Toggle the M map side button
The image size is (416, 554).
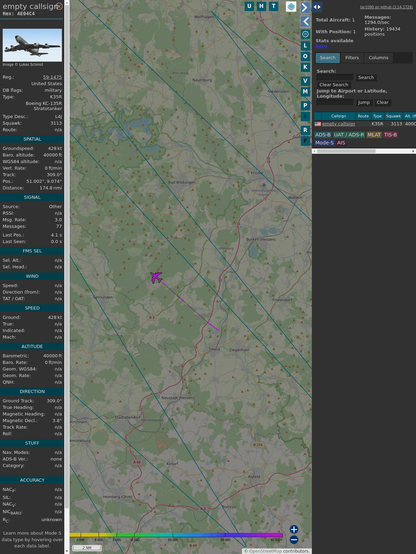[x=305, y=92]
